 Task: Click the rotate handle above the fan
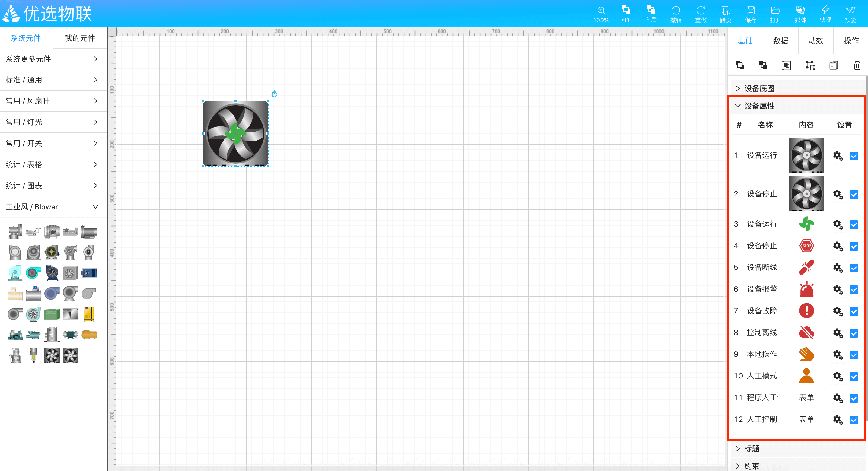274,94
